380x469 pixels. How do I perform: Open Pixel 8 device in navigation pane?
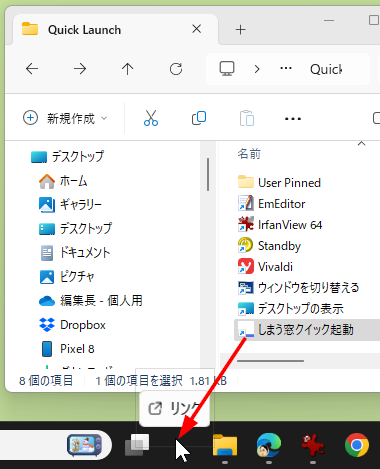[67, 349]
